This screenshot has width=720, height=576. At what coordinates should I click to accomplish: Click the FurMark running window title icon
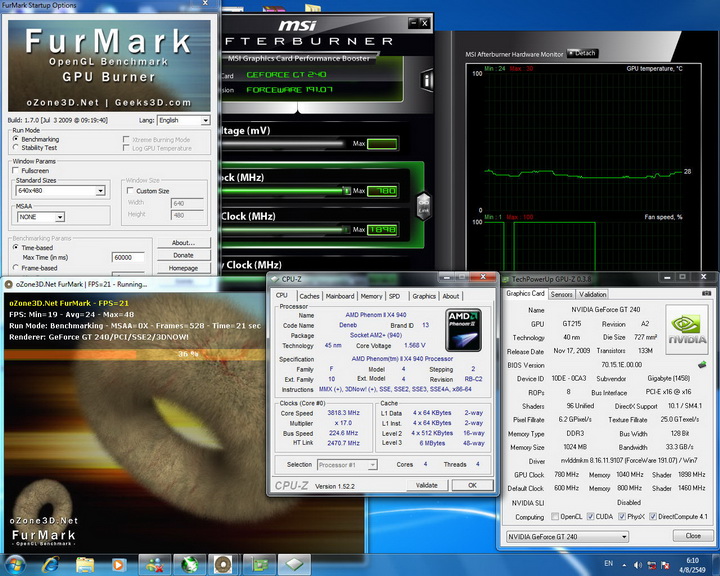(x=8, y=284)
